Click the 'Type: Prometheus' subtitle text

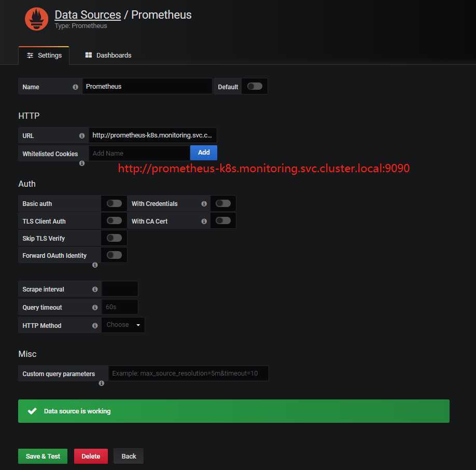point(81,26)
